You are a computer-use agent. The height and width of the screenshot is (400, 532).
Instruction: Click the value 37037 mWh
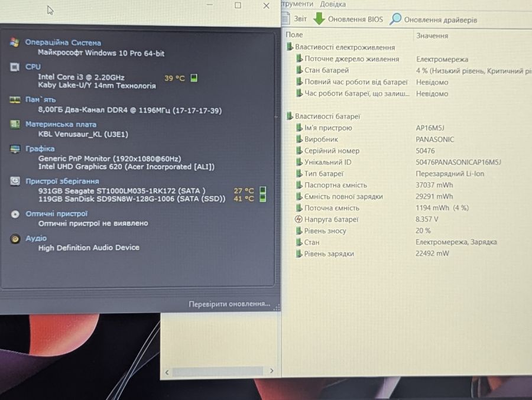click(x=434, y=185)
